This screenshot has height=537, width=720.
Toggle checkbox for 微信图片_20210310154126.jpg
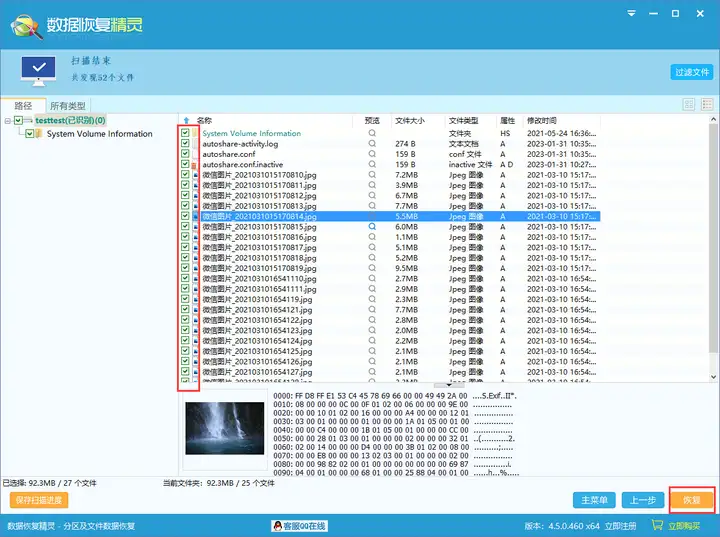(x=185, y=361)
